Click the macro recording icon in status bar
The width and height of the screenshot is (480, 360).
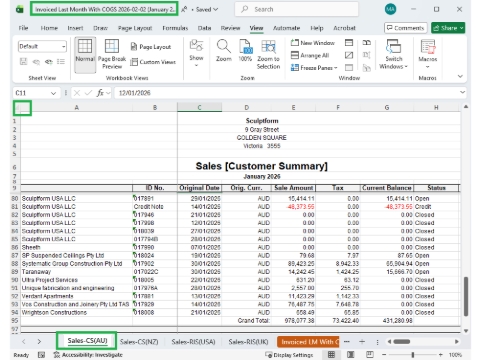pos(41,355)
